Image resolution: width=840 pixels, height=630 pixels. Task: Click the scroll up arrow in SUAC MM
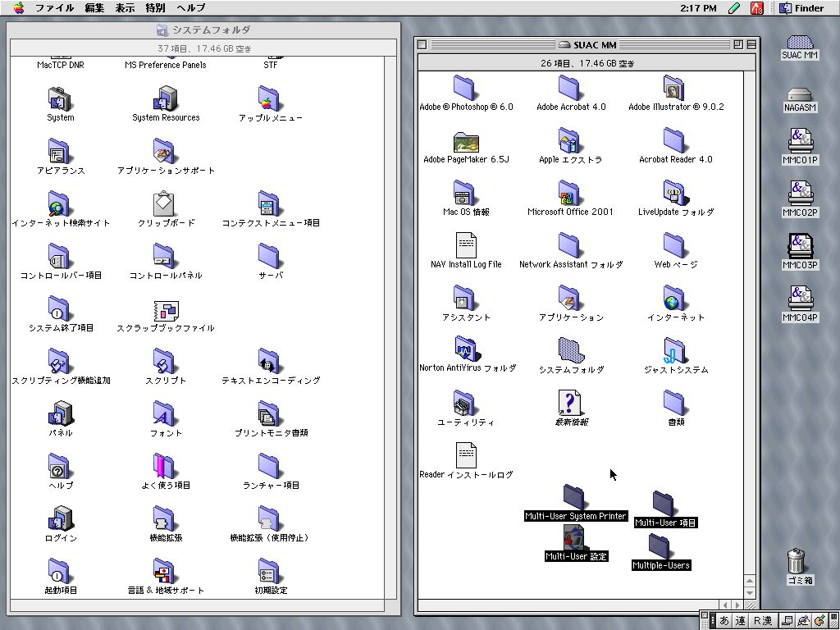click(750, 582)
